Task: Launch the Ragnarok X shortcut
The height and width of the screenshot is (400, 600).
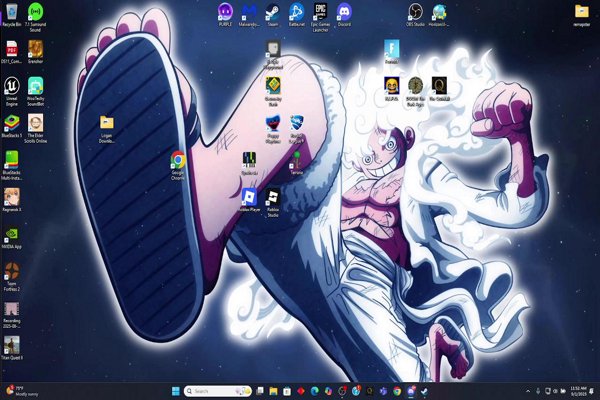Action: (x=11, y=200)
